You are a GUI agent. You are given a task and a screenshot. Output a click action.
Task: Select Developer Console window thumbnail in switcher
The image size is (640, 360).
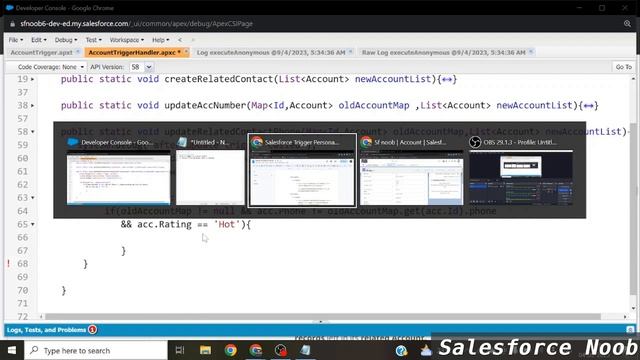(118, 177)
